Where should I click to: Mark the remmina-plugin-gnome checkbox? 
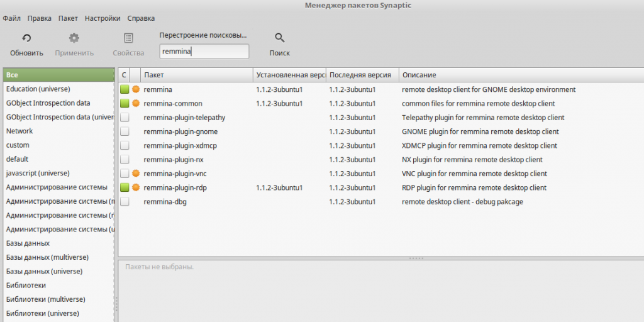[125, 131]
